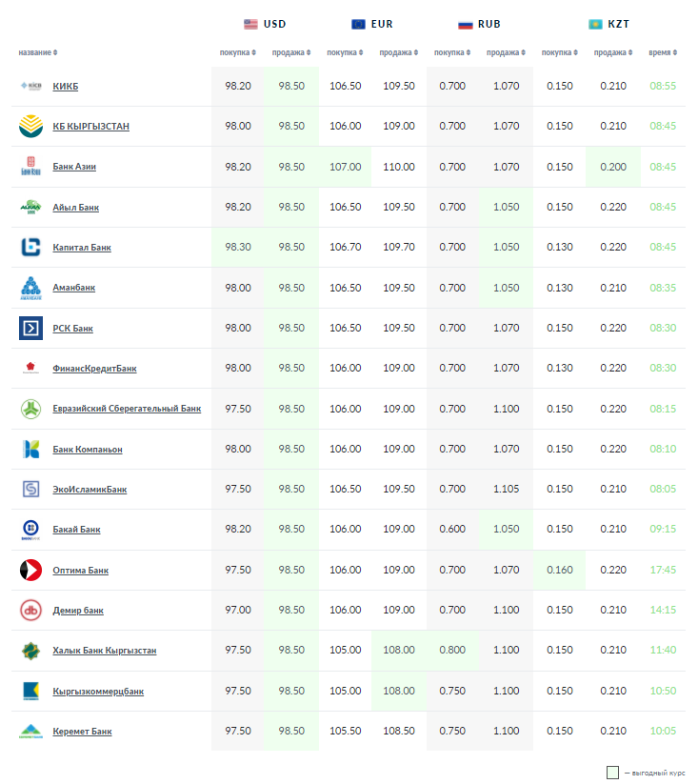Click the Халык Банк Кыргызстан logo
698x784 pixels.
coord(30,651)
